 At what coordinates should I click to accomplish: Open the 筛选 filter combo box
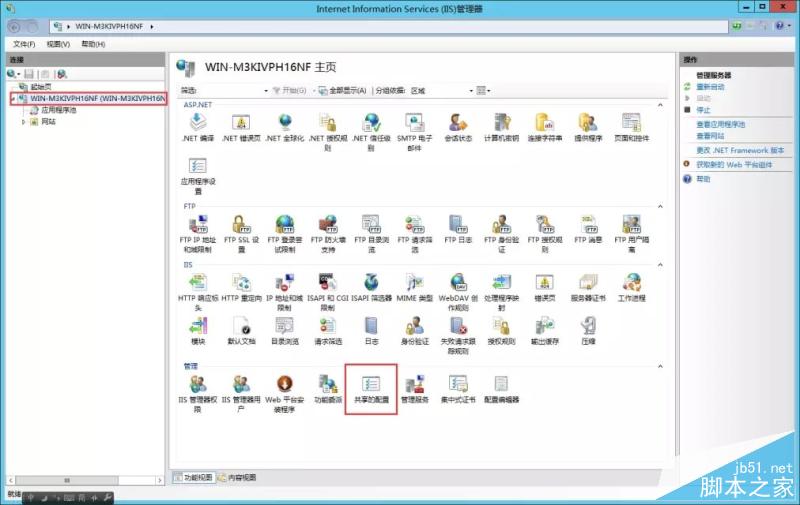pyautogui.click(x=233, y=90)
